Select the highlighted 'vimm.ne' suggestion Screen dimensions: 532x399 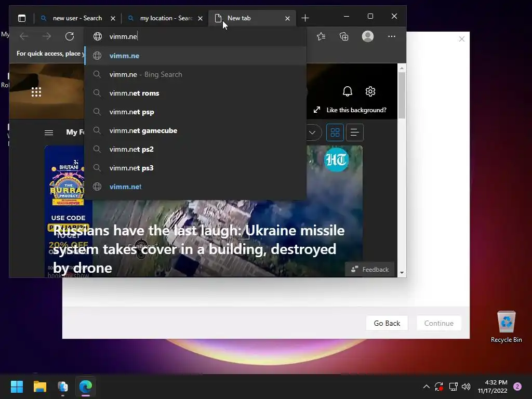click(x=195, y=56)
